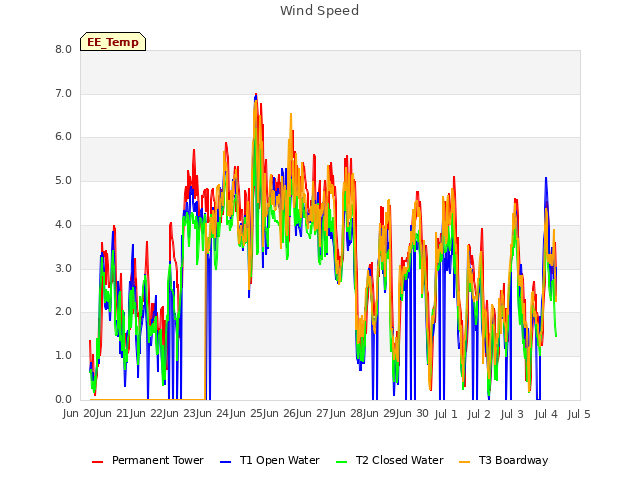Click the Jul 5 x-axis label
640x480 pixels.
pyautogui.click(x=579, y=414)
